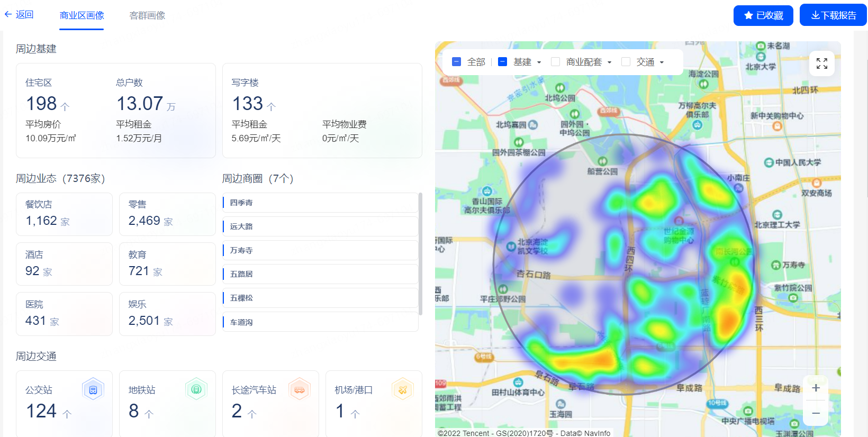Viewport: 868px width, 437px height.
Task: Click the 已收藏 favorite button
Action: click(763, 15)
